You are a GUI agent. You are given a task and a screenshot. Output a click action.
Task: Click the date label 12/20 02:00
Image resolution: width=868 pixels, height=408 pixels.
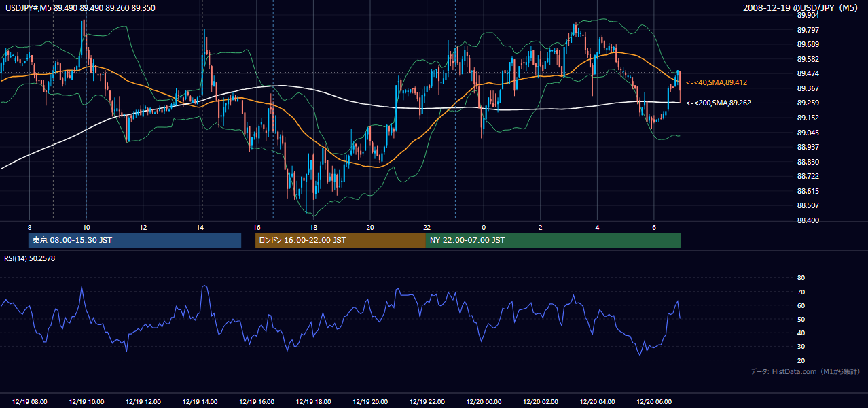click(x=540, y=402)
